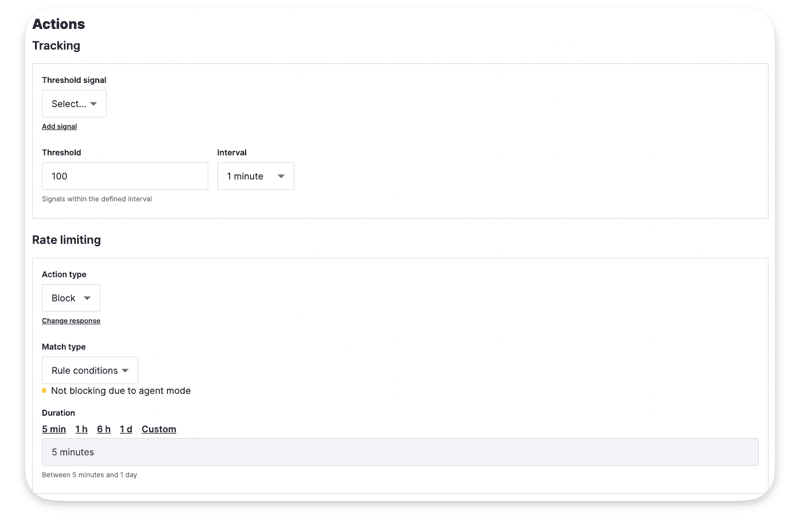Open the Match type dropdown
Screen dimensions: 806x522
click(x=89, y=371)
